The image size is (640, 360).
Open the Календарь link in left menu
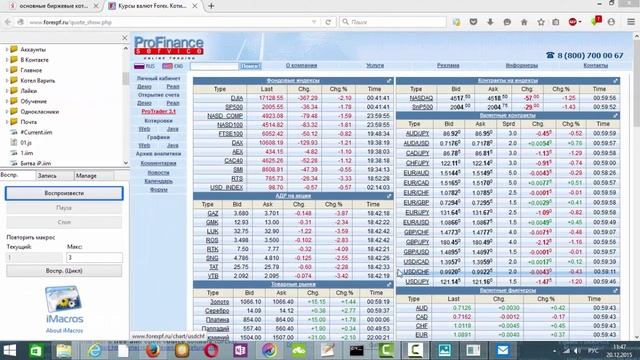pyautogui.click(x=158, y=181)
